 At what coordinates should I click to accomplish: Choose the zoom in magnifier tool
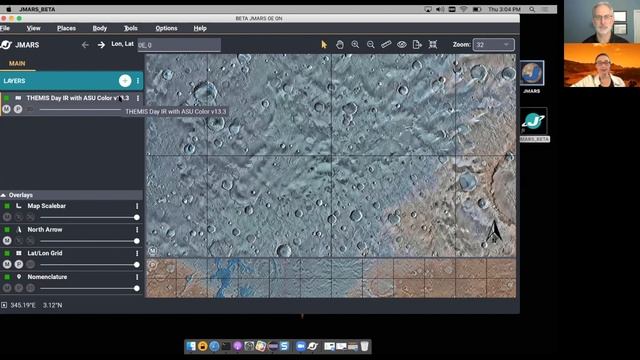[x=355, y=44]
